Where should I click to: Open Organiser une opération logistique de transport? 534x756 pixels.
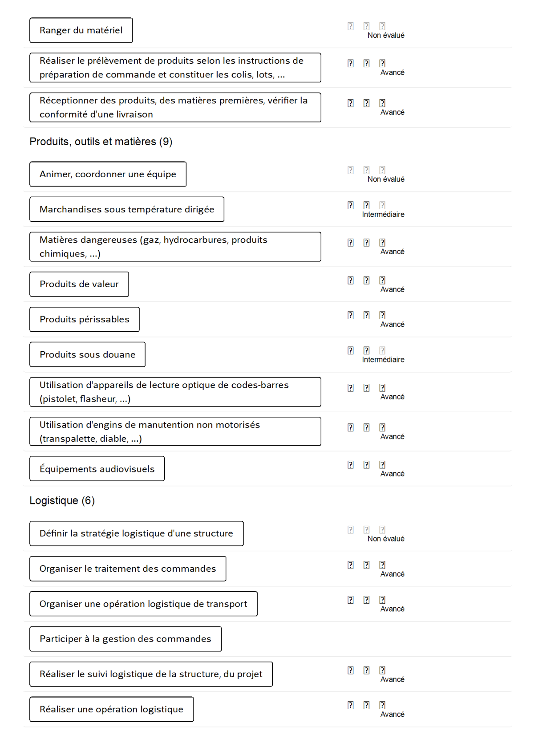(143, 604)
